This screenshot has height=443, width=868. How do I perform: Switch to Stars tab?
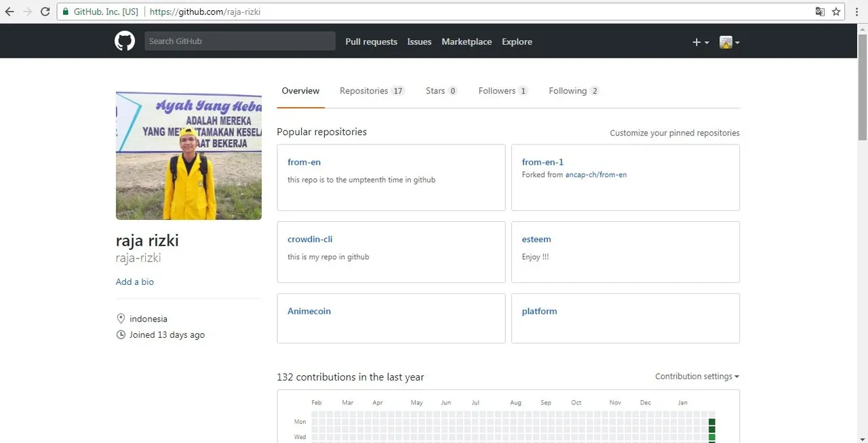coord(441,91)
